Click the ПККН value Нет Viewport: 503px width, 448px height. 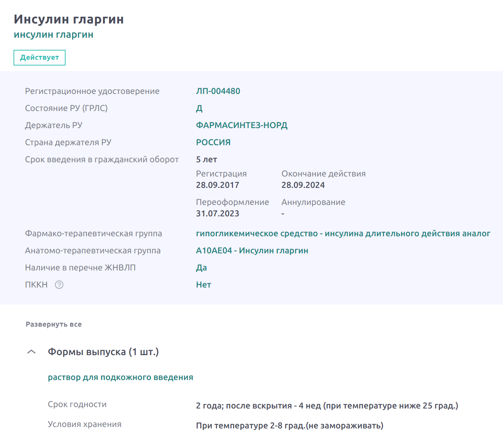pos(203,285)
